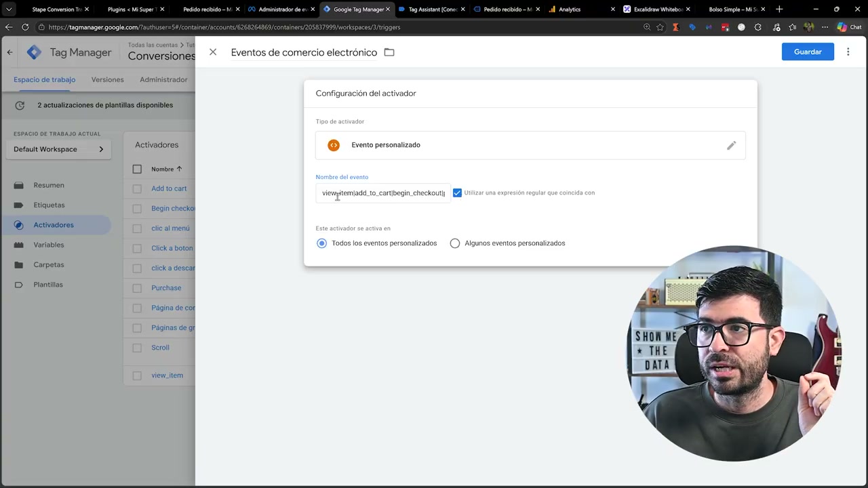Expand the Default Workspace selector

click(58, 149)
